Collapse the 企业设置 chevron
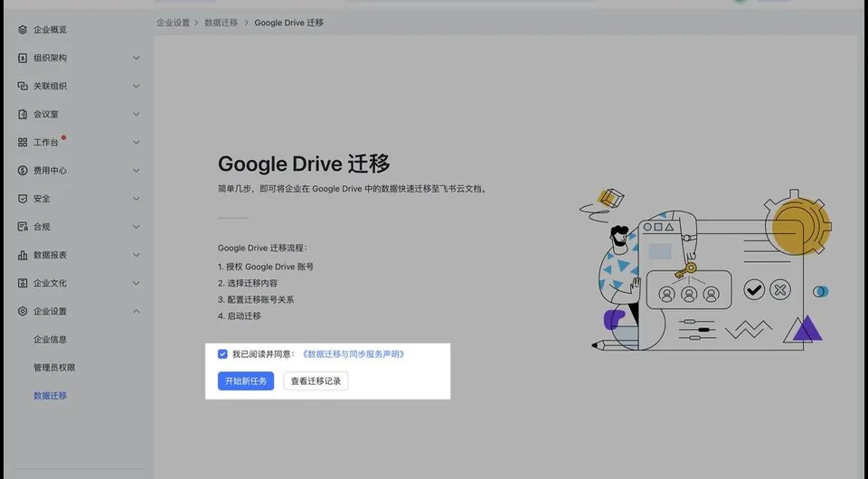This screenshot has height=479, width=868. pyautogui.click(x=137, y=312)
